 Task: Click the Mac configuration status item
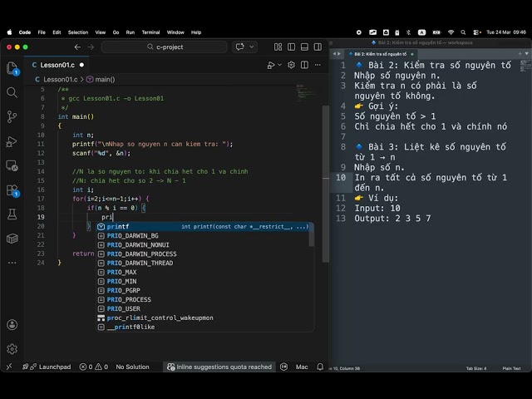point(302,367)
